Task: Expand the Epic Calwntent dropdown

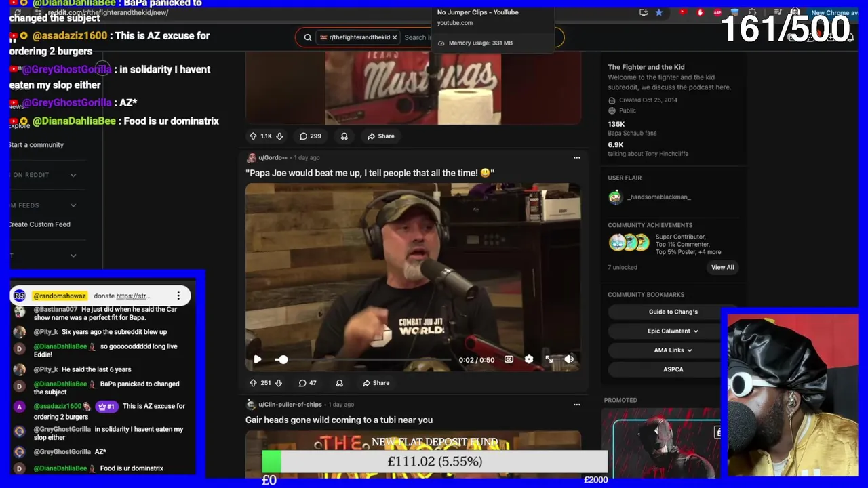Action: pos(673,331)
